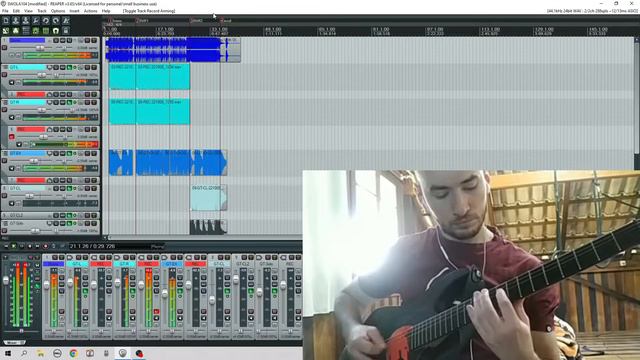
Task: Select the dark GT Solo waveform item
Action: pyautogui.click(x=207, y=227)
